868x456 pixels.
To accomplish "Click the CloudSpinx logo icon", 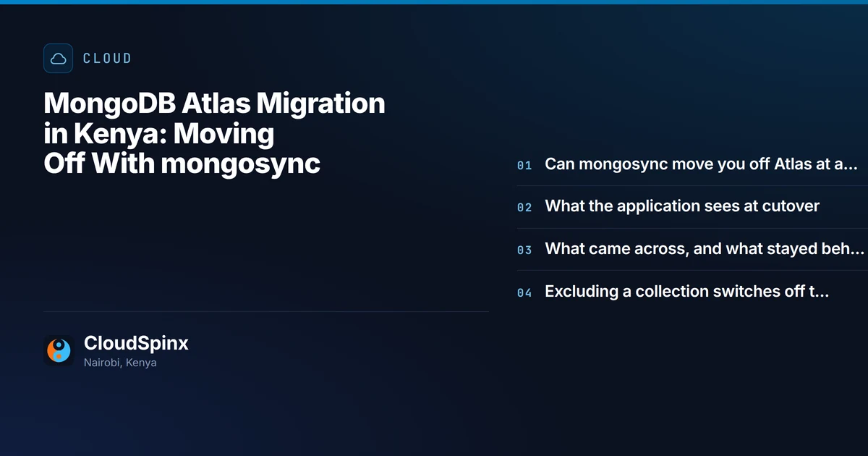I will pos(59,350).
